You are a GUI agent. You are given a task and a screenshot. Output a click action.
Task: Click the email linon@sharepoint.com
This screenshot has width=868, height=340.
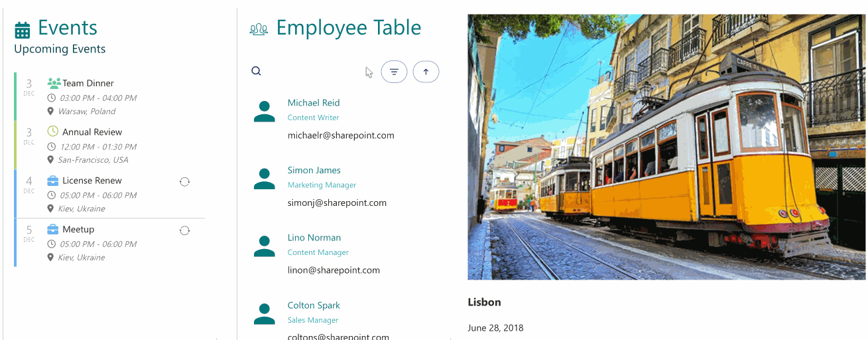(x=334, y=270)
